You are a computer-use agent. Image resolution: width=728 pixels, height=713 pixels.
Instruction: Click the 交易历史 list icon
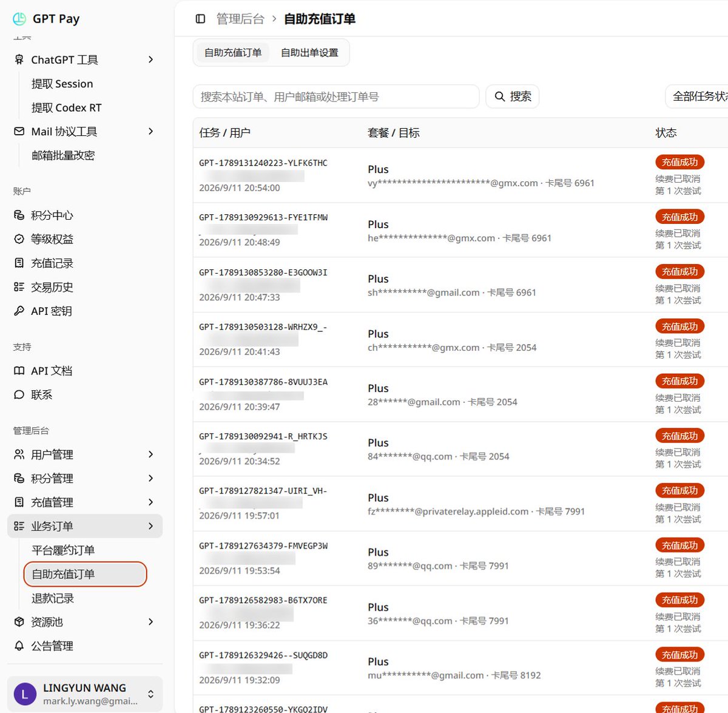tap(19, 287)
